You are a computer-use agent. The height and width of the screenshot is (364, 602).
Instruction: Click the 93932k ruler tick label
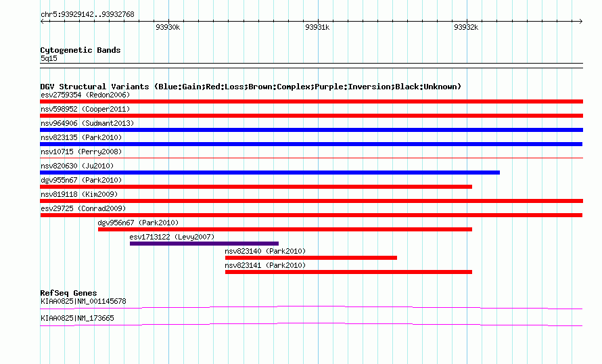(466, 27)
